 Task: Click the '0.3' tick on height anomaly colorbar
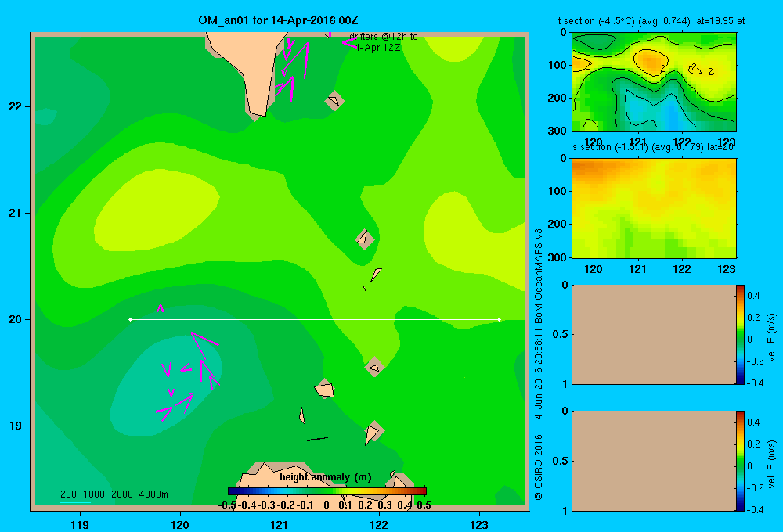tap(384, 505)
